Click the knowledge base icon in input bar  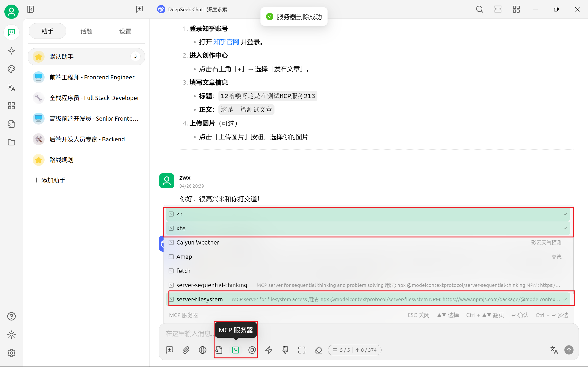(219, 350)
